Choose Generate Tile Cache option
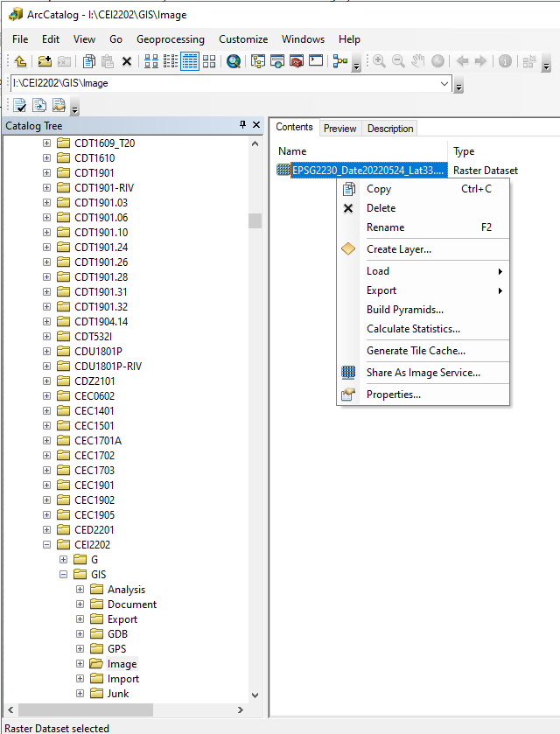 click(x=423, y=351)
